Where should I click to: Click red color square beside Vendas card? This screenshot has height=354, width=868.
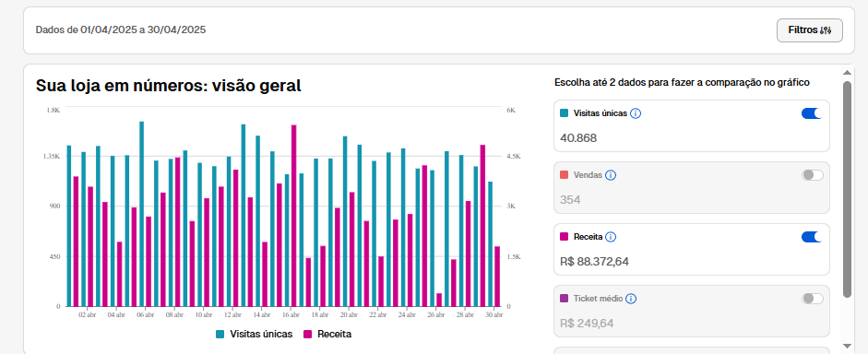point(565,175)
